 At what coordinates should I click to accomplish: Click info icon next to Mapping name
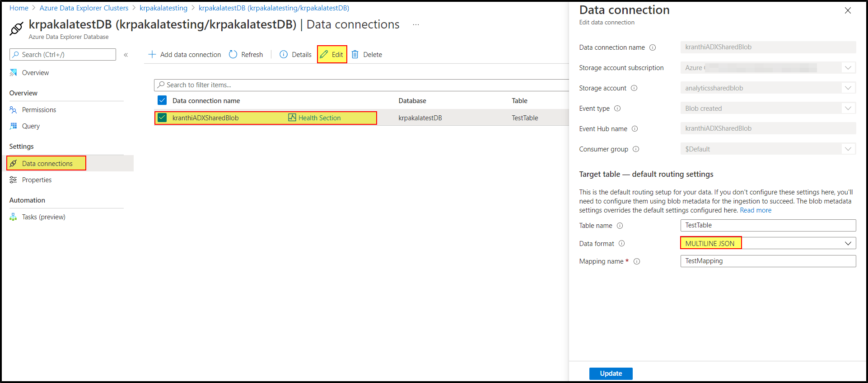pos(637,261)
